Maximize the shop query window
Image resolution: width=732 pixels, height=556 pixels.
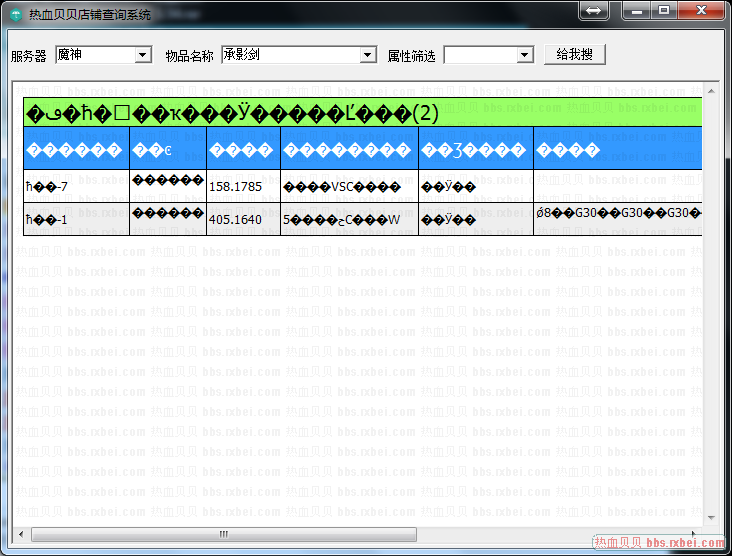click(662, 11)
